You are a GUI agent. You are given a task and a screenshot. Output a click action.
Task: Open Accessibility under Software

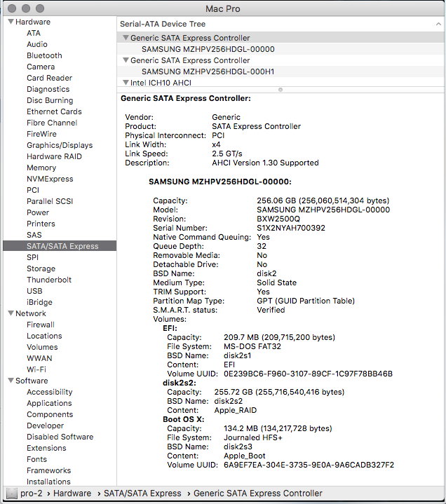pos(50,392)
